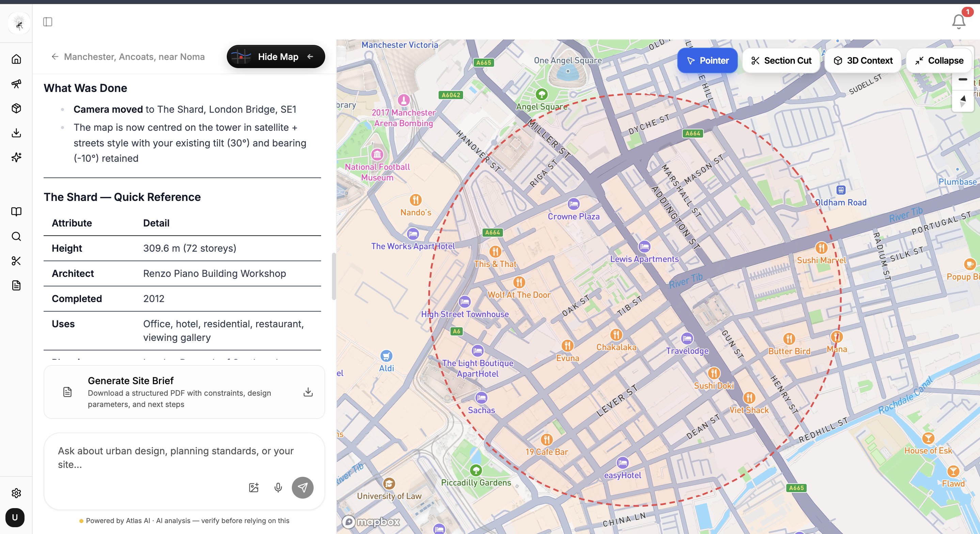Click the Aldi shopping cart marker
980x534 pixels.
point(386,356)
